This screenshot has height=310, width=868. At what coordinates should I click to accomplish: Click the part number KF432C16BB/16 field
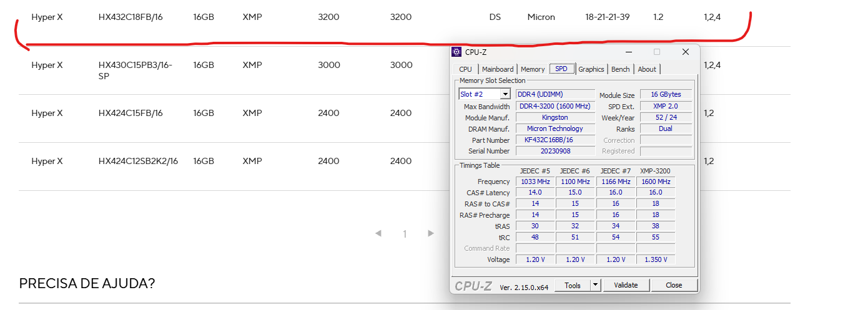pos(555,140)
